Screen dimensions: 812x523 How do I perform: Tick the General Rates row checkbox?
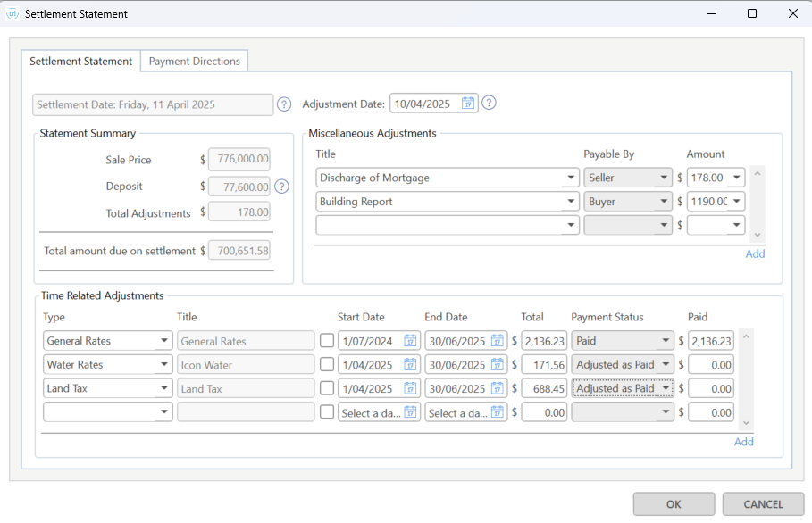[327, 341]
